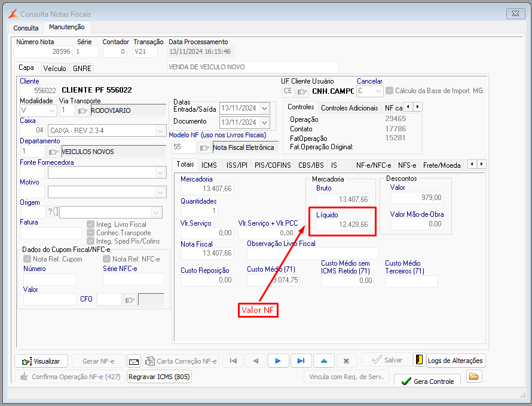Go to the next record arrow
The image size is (532, 406).
[278, 361]
